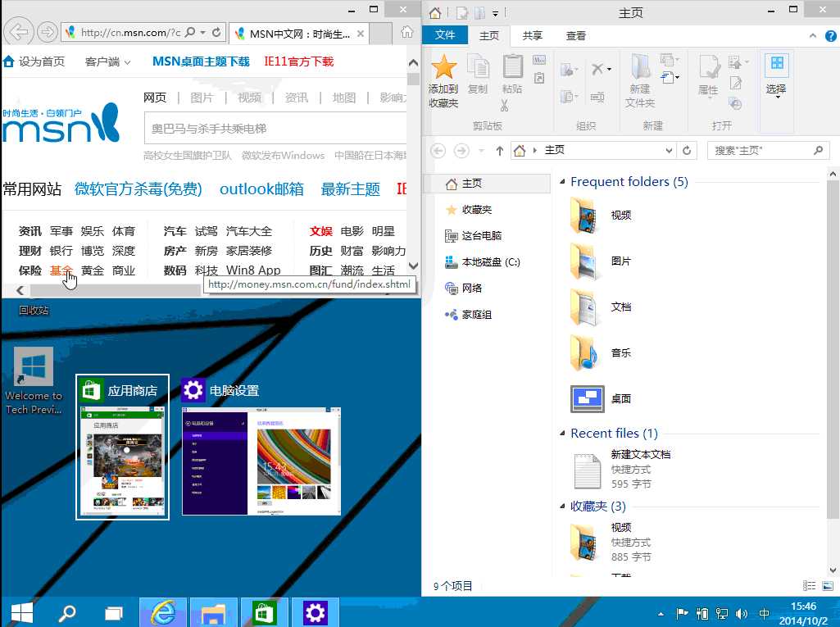Open Explorer help question mark icon
This screenshot has height=627, width=840.
[x=831, y=36]
